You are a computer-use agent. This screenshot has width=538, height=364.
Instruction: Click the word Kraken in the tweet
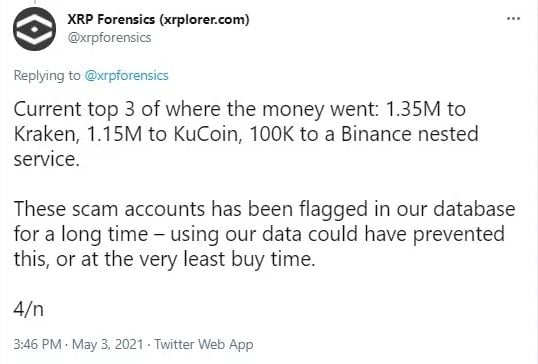47,134
